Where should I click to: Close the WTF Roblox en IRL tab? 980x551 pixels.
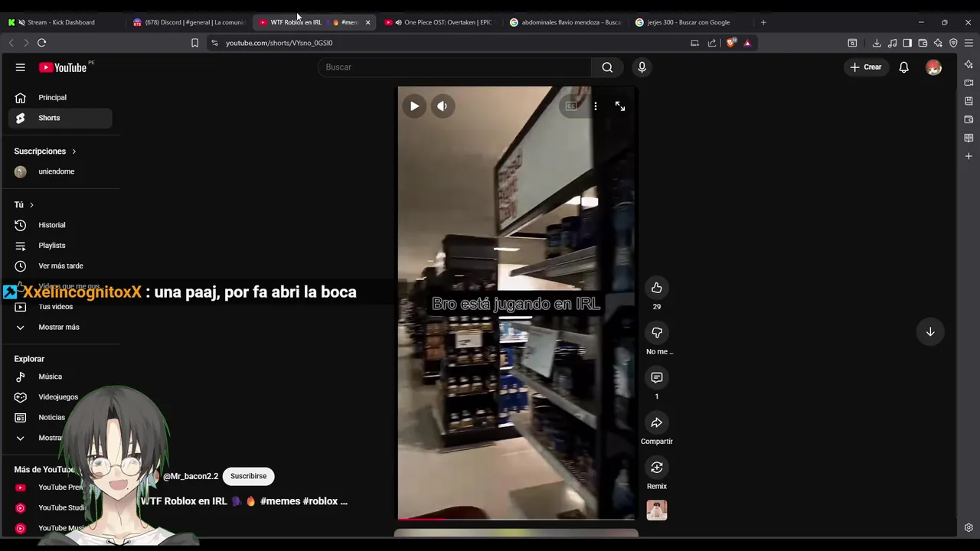point(367,22)
